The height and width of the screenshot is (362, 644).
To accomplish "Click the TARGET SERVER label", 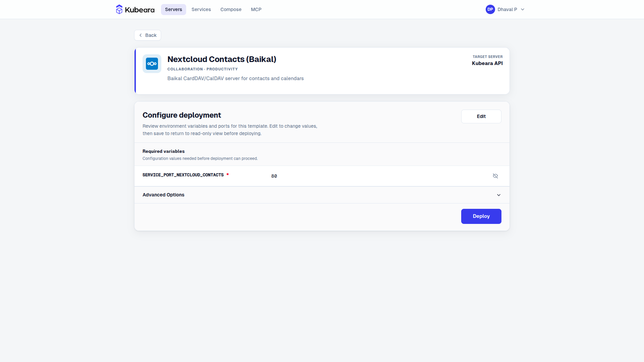I will 487,57.
